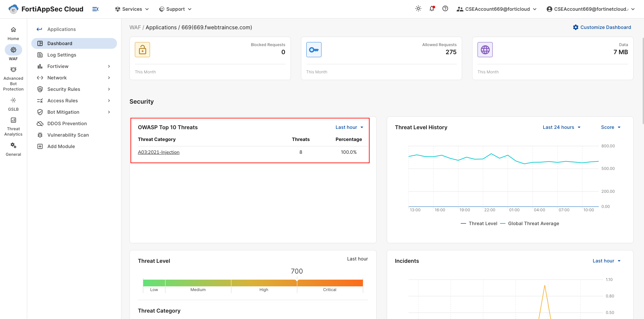Open Vulnerability Scan menu item
Image resolution: width=644 pixels, height=319 pixels.
click(x=74, y=135)
